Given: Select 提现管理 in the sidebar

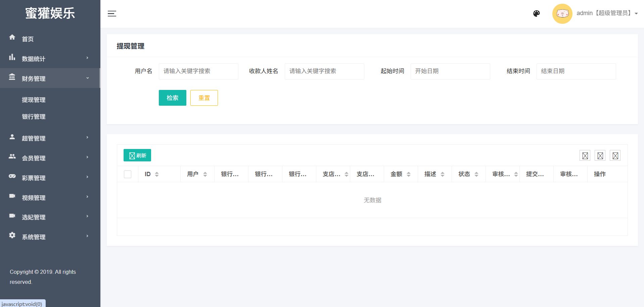Looking at the screenshot, I should pos(34,100).
